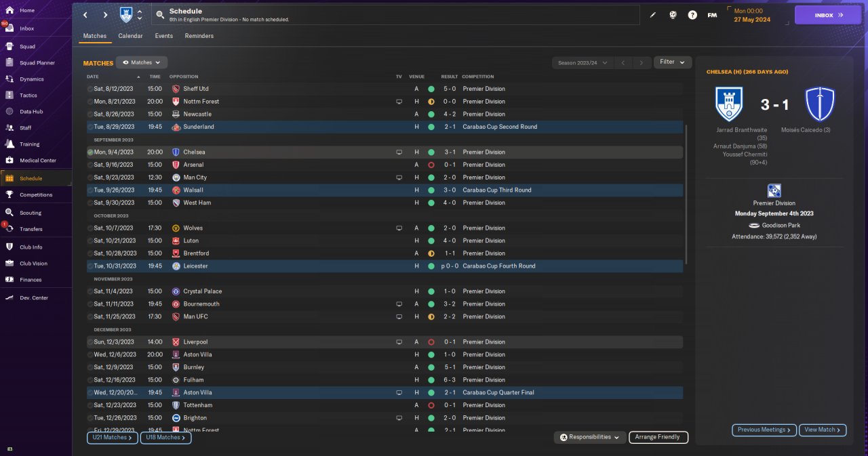868x456 pixels.
Task: Go back with the left arrow
Action: click(85, 15)
